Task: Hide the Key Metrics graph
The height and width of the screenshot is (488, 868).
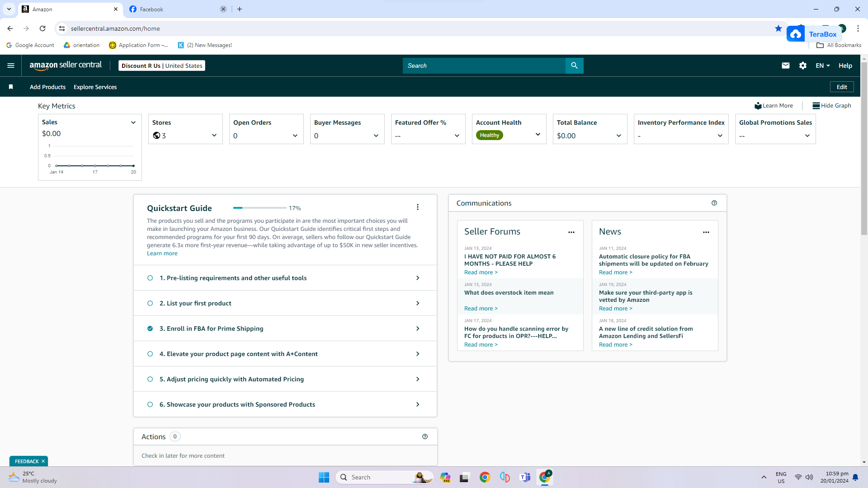Action: [x=832, y=106]
